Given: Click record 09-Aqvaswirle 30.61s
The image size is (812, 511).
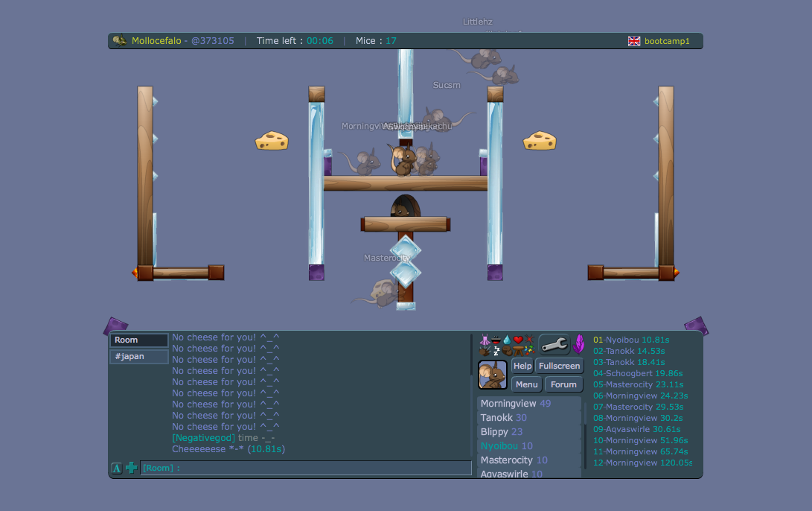Looking at the screenshot, I should (637, 429).
